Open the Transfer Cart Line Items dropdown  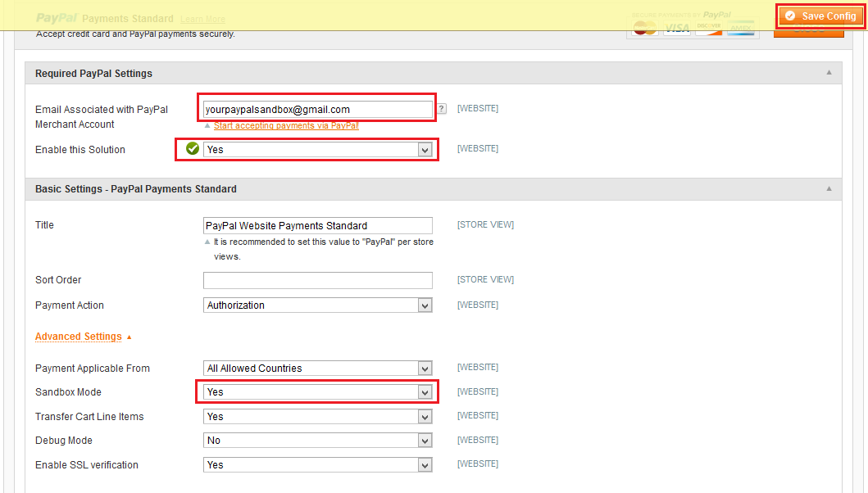tap(318, 417)
